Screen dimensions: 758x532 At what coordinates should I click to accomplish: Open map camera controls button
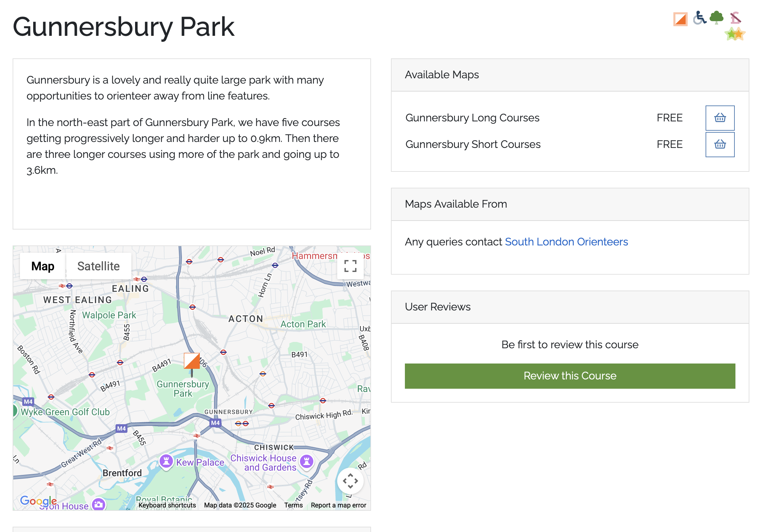[x=350, y=481]
